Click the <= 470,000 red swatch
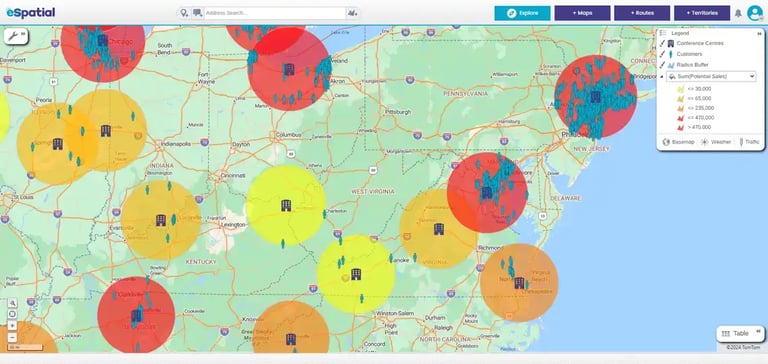The image size is (768, 364). [x=680, y=118]
